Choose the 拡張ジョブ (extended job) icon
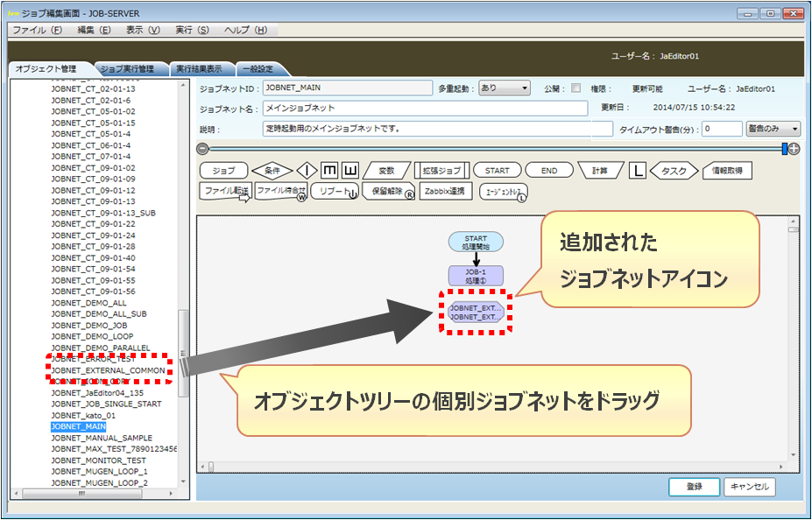 point(440,171)
